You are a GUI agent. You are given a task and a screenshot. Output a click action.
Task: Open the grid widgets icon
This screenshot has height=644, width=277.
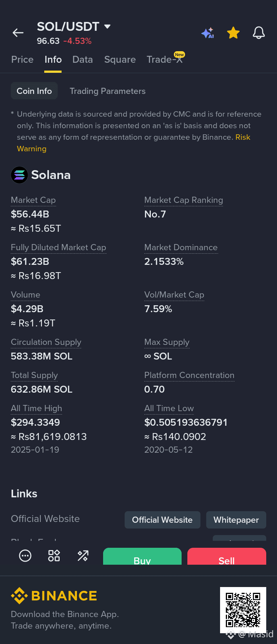[x=54, y=555]
